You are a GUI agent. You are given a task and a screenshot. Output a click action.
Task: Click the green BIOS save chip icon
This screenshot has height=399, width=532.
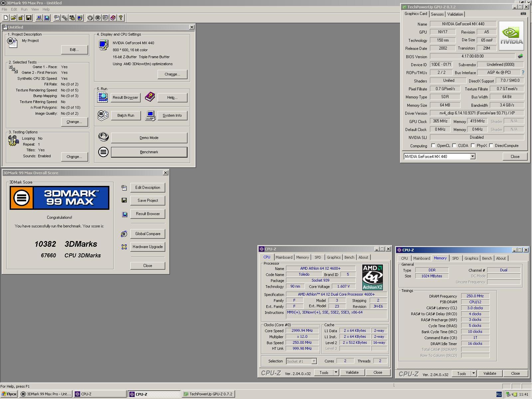[x=520, y=56]
